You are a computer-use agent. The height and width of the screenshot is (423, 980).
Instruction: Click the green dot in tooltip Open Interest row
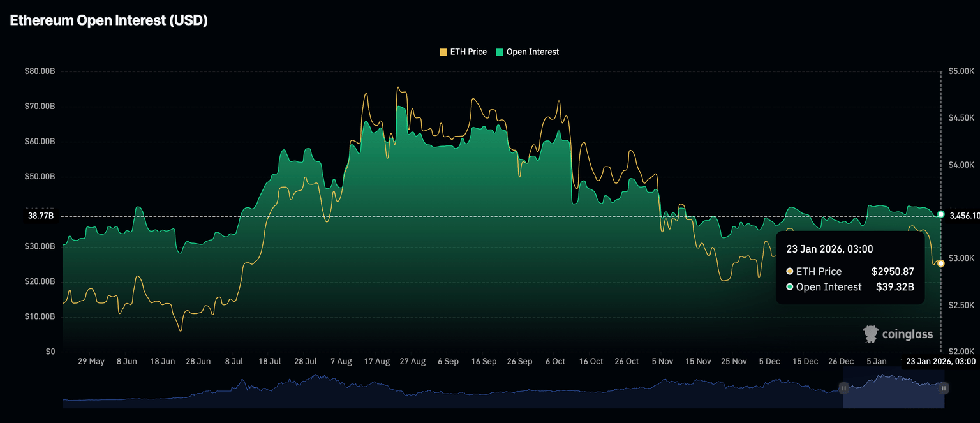pos(790,287)
